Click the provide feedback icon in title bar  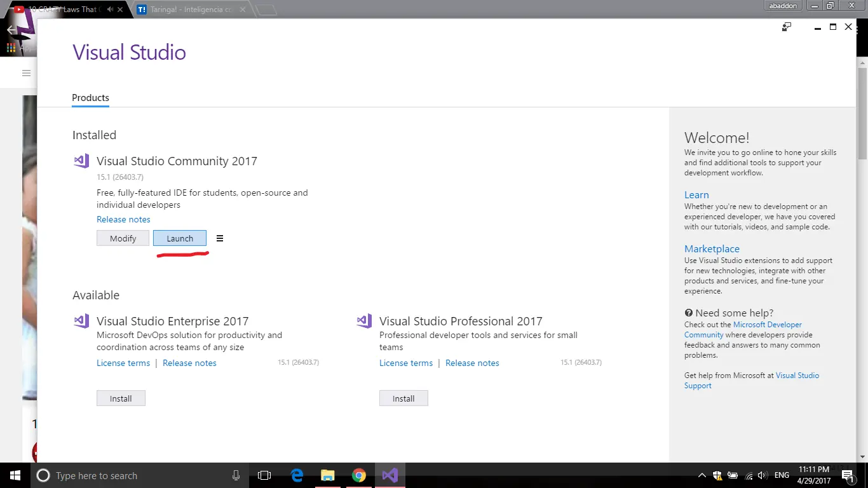click(x=787, y=27)
